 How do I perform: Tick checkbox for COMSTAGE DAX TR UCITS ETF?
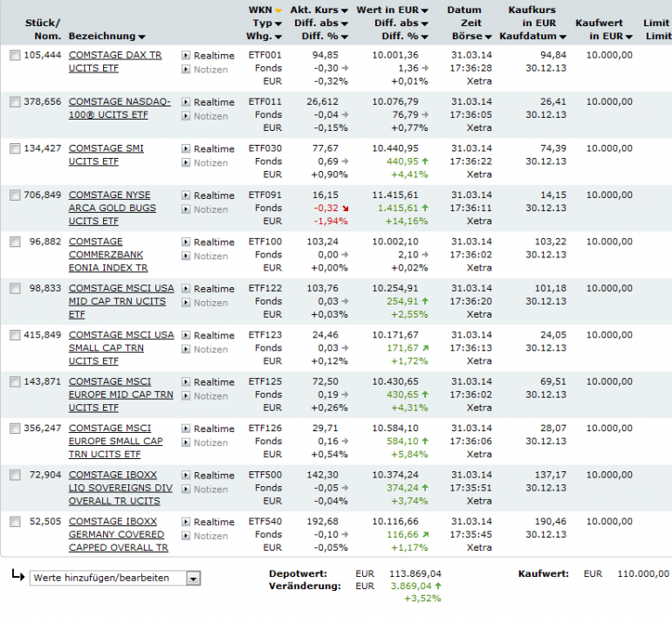15,55
